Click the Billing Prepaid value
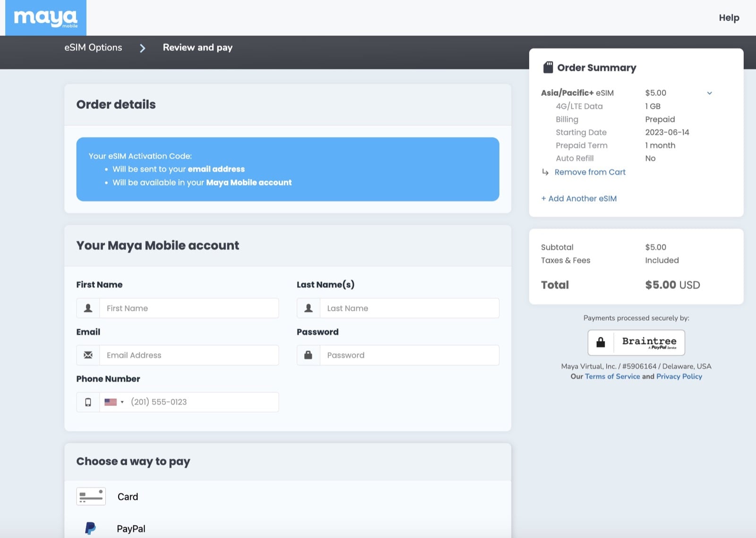This screenshot has height=538, width=756. (x=660, y=120)
